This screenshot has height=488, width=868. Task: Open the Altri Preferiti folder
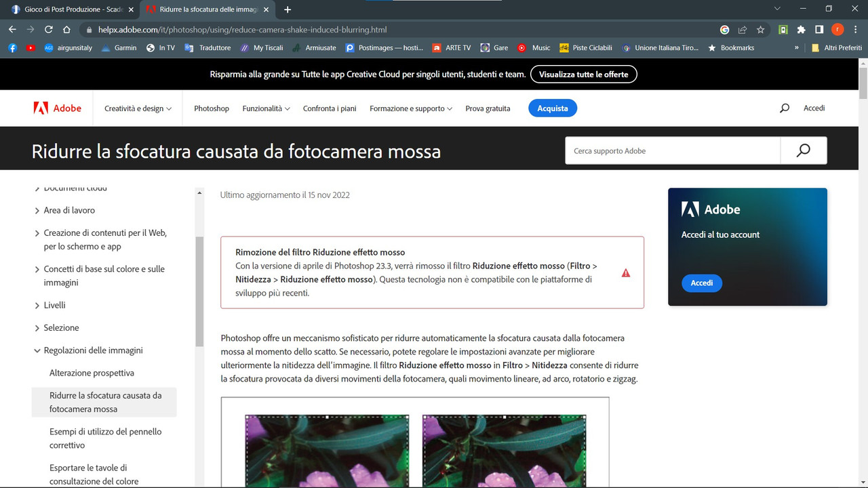pyautogui.click(x=837, y=48)
